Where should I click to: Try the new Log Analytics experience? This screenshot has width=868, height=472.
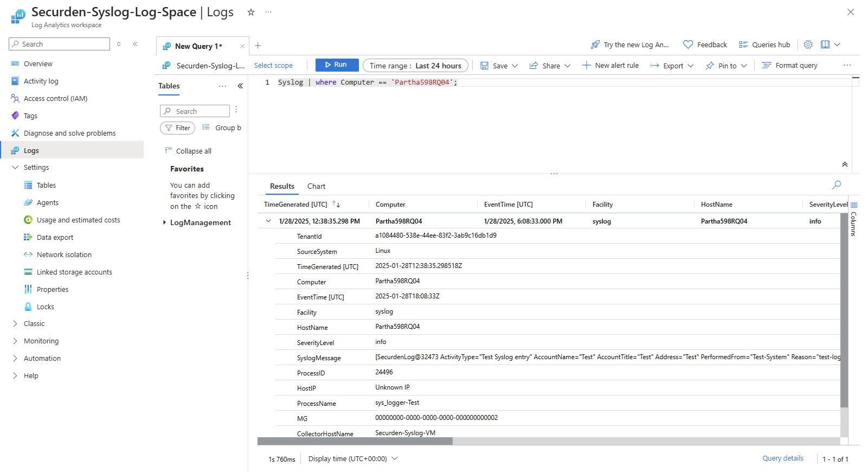click(630, 44)
